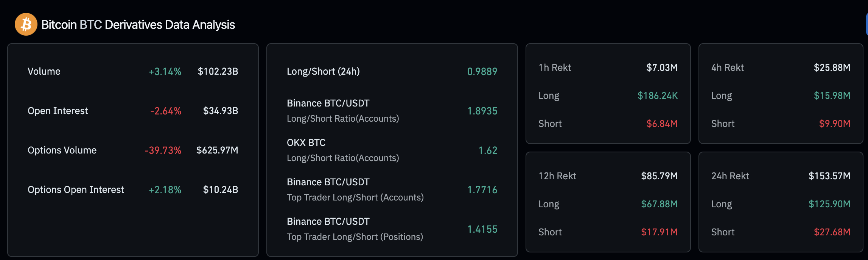Select the Volume metric row
The image size is (868, 260).
44,71
